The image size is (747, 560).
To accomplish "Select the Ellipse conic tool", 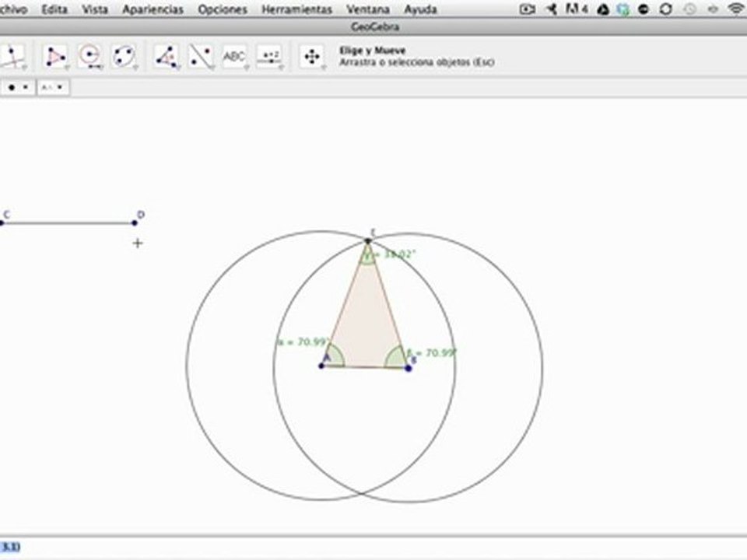I will coord(124,56).
